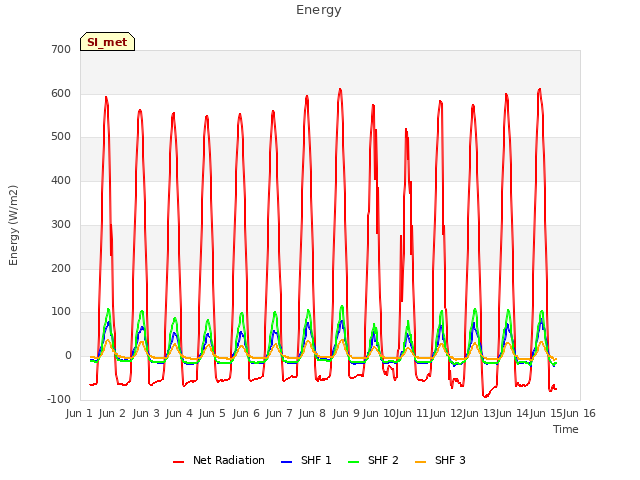The image size is (640, 480).
Task: Click the Time x-axis label
Action: pyautogui.click(x=566, y=429)
